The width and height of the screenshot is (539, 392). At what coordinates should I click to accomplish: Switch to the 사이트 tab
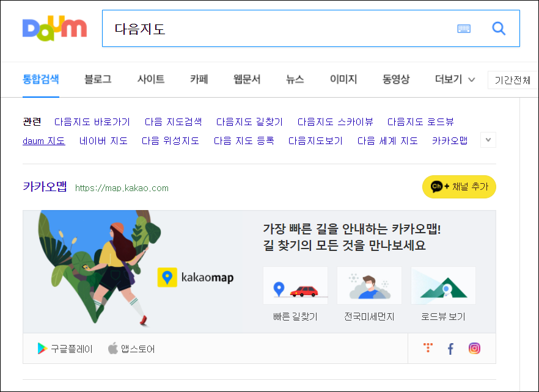pyautogui.click(x=150, y=79)
